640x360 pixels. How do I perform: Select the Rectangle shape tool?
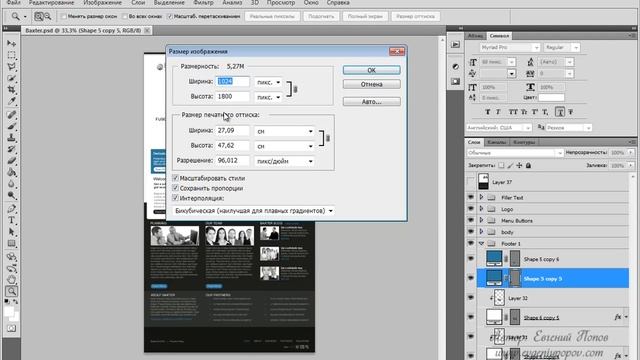coord(11,244)
